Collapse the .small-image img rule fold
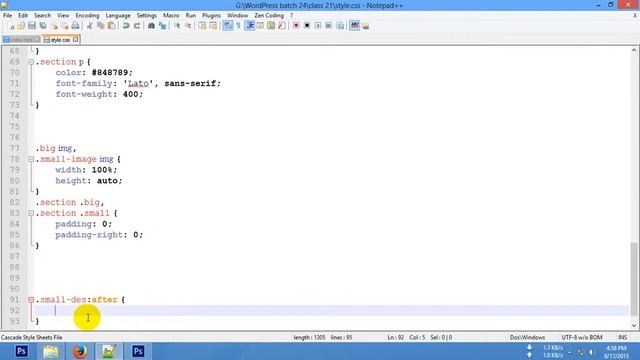 coord(31,159)
